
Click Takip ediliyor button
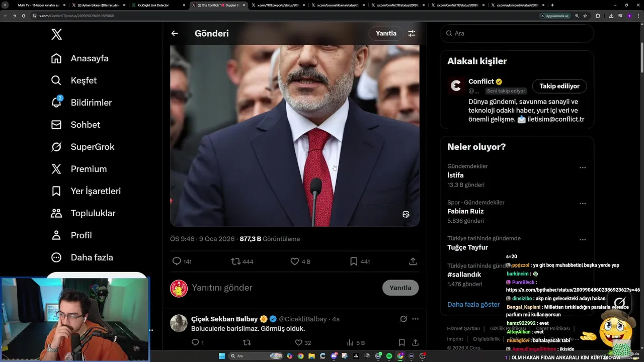click(x=559, y=86)
